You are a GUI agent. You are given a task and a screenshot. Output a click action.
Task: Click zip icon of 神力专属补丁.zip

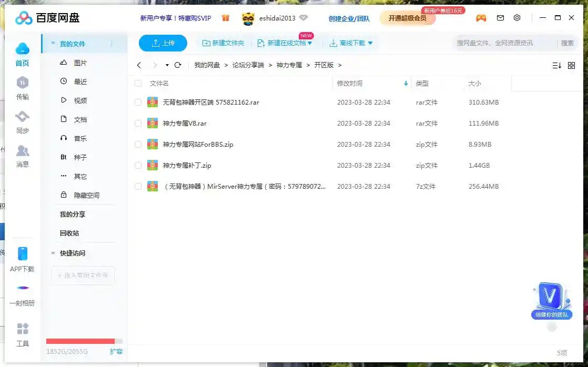pos(152,165)
